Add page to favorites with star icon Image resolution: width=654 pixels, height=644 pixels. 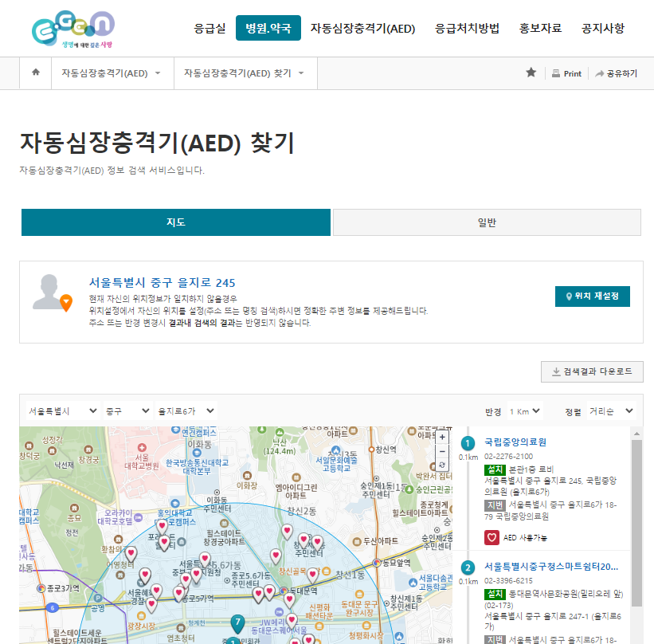[x=531, y=73]
